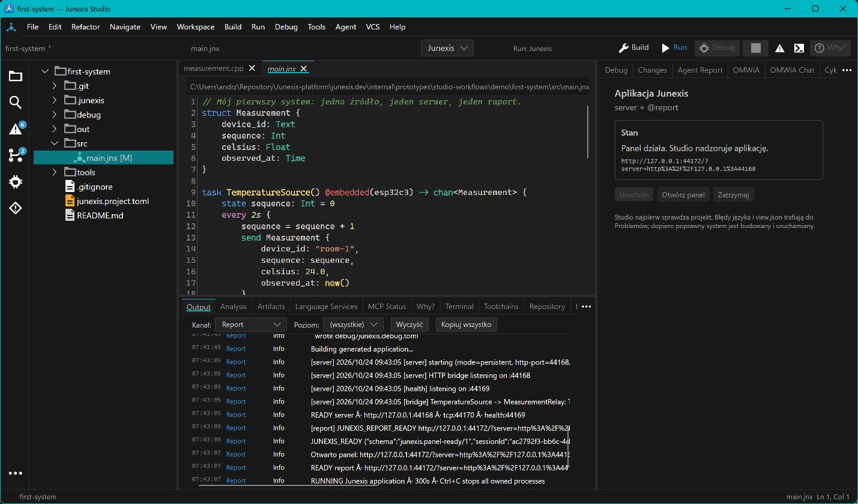This screenshot has height=504, width=858.
Task: Open the Refactor menu
Action: [x=85, y=27]
